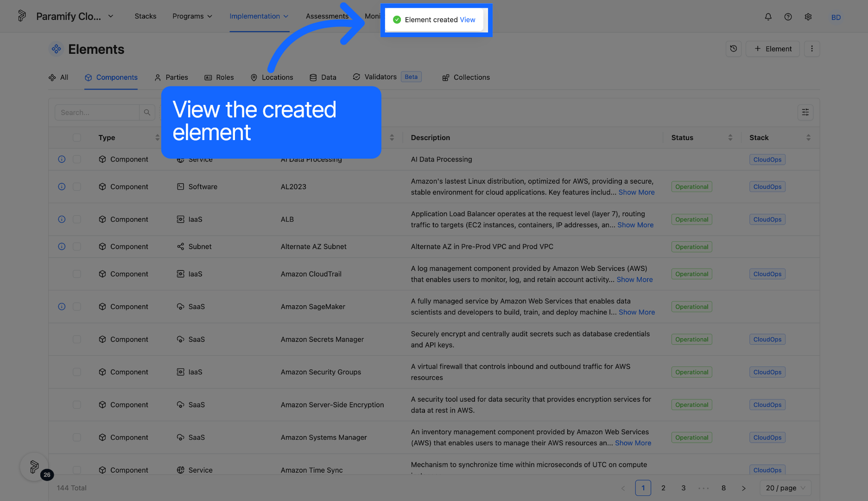Select the ALB row checkbox
868x501 pixels.
point(77,219)
